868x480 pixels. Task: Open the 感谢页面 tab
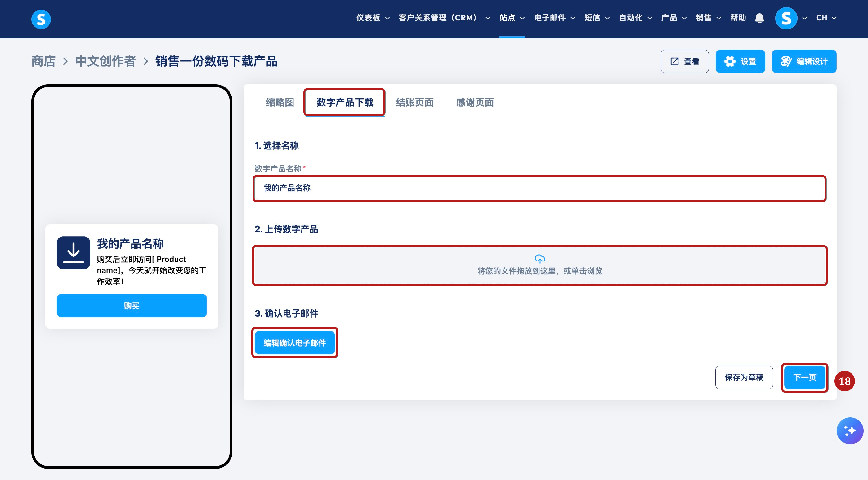point(475,102)
